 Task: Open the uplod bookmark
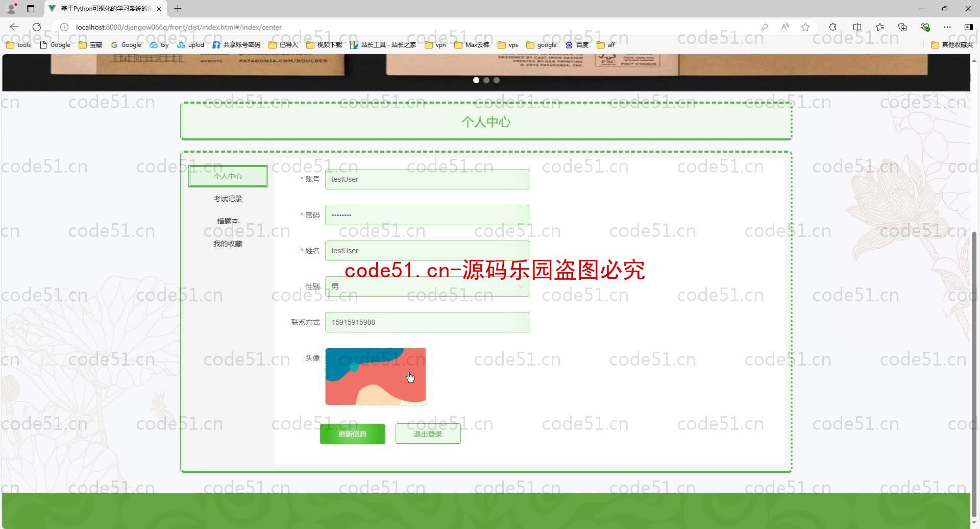pos(190,45)
